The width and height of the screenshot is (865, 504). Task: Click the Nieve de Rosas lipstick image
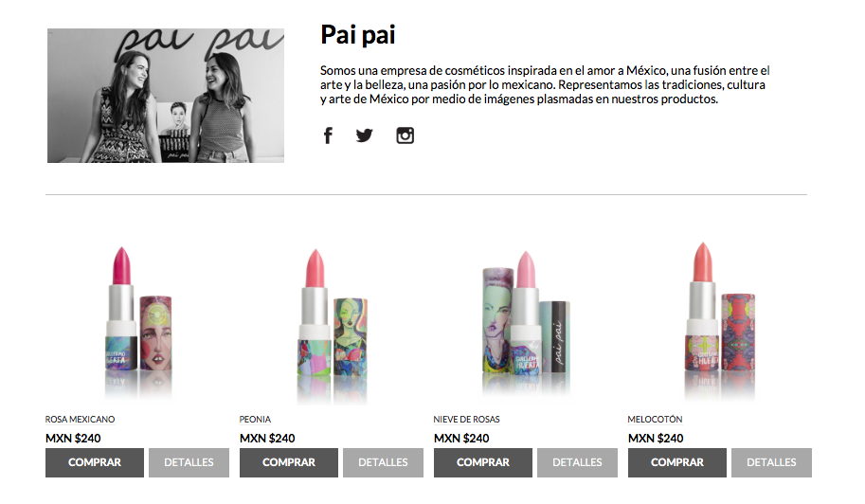click(x=526, y=324)
